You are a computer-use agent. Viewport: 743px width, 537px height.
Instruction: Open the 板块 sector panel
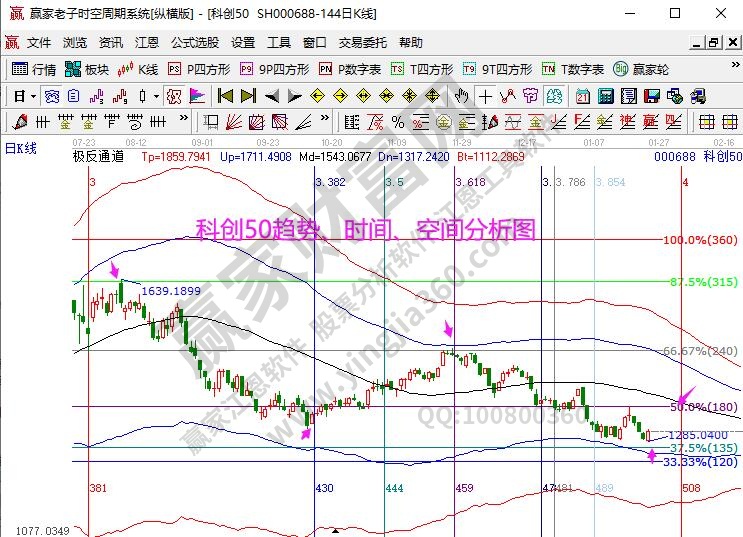point(87,69)
